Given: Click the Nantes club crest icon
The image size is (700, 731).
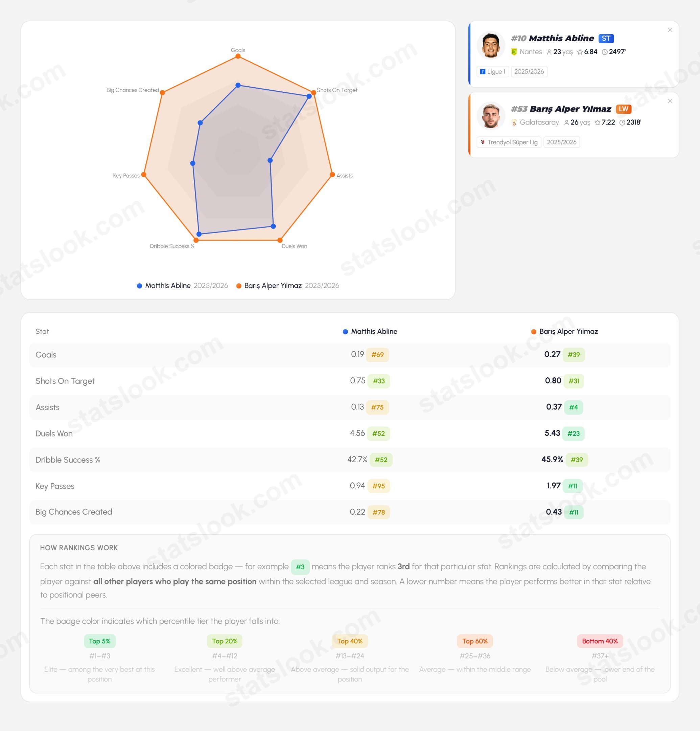Looking at the screenshot, I should coord(514,52).
